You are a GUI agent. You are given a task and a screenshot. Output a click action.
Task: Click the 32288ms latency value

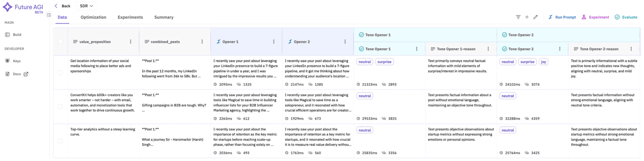[512, 119]
